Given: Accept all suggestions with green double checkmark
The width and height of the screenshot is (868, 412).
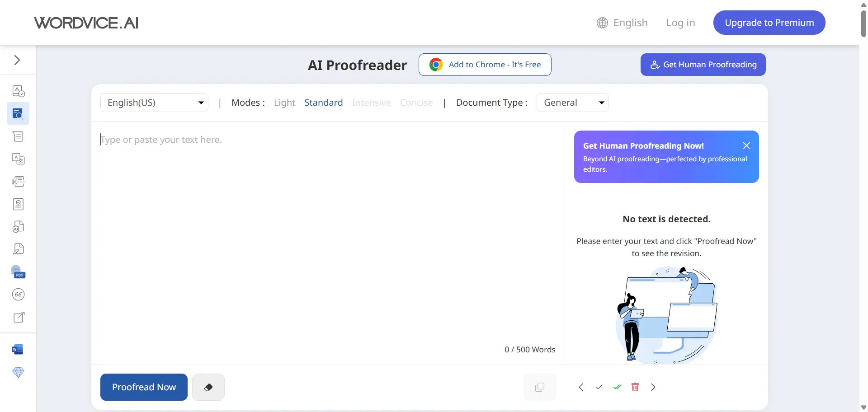Looking at the screenshot, I should click(x=617, y=387).
